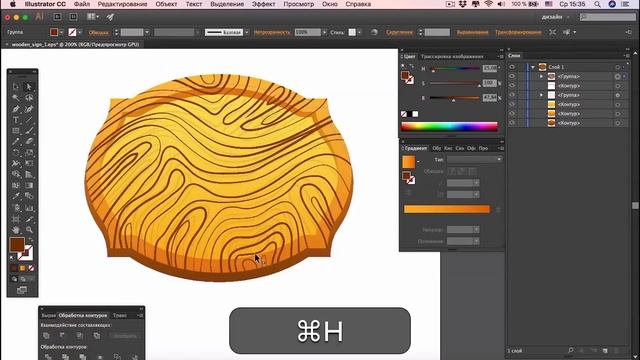Image resolution: width=640 pixels, height=360 pixels.
Task: Toggle visibility of Слой 1 layer
Action: click(x=512, y=67)
